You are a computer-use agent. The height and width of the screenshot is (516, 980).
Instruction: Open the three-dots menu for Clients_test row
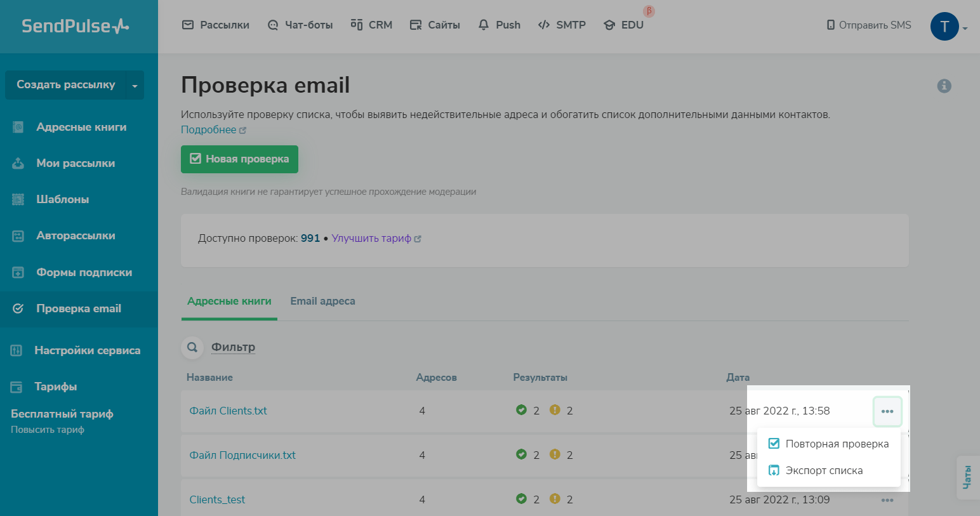coord(887,500)
